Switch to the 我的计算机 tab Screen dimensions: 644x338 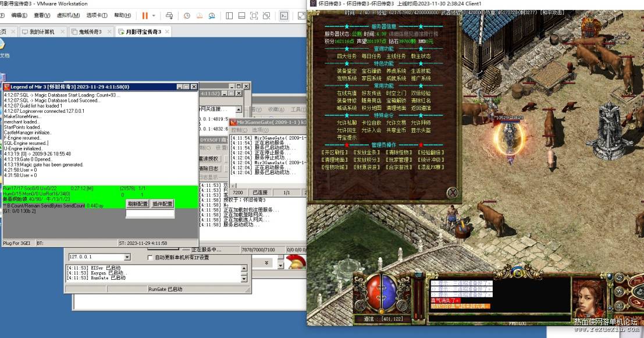click(42, 31)
